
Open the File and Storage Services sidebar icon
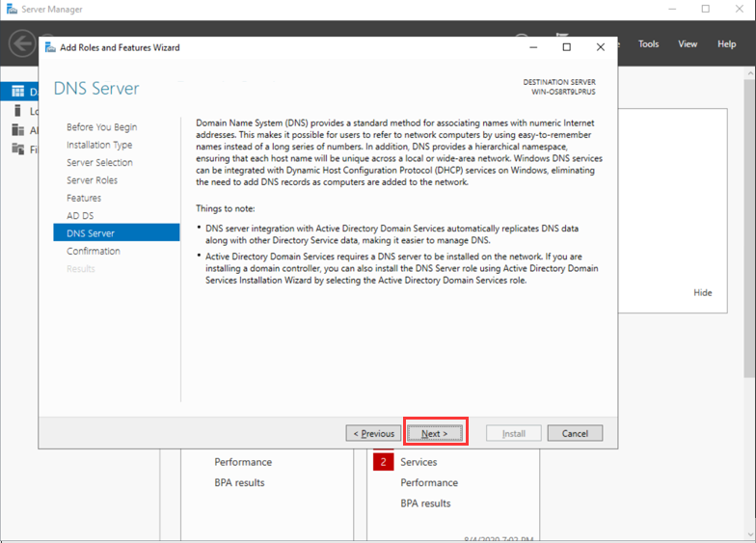pos(17,149)
